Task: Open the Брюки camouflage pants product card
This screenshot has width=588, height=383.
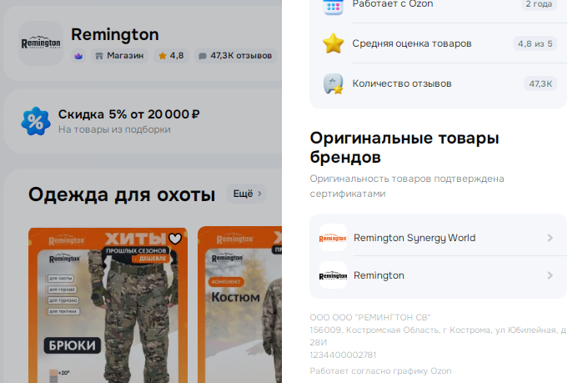Action: click(x=108, y=305)
